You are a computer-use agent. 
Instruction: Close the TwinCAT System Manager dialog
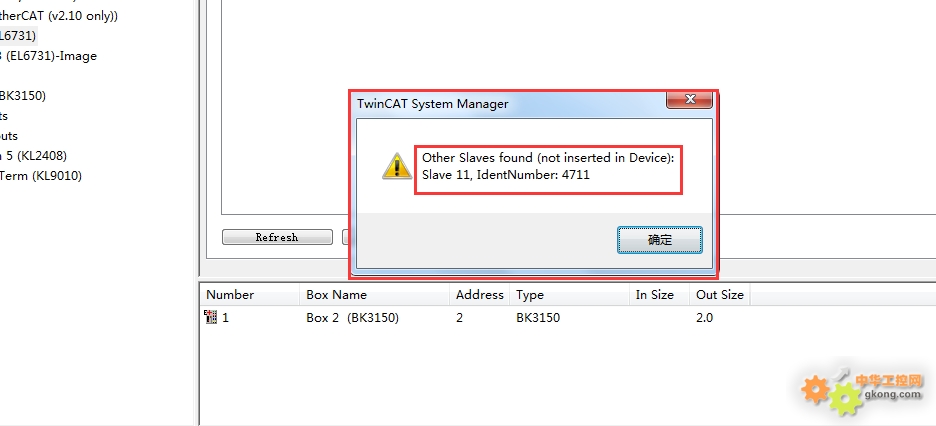pyautogui.click(x=689, y=99)
